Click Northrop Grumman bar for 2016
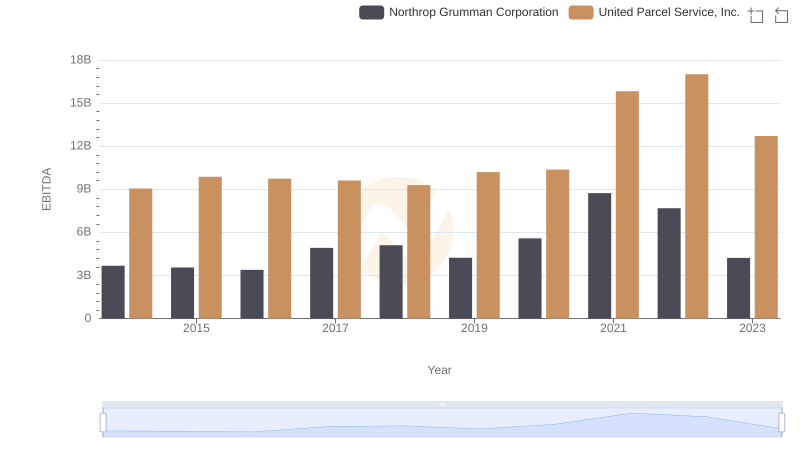This screenshot has height=461, width=800. tap(252, 294)
